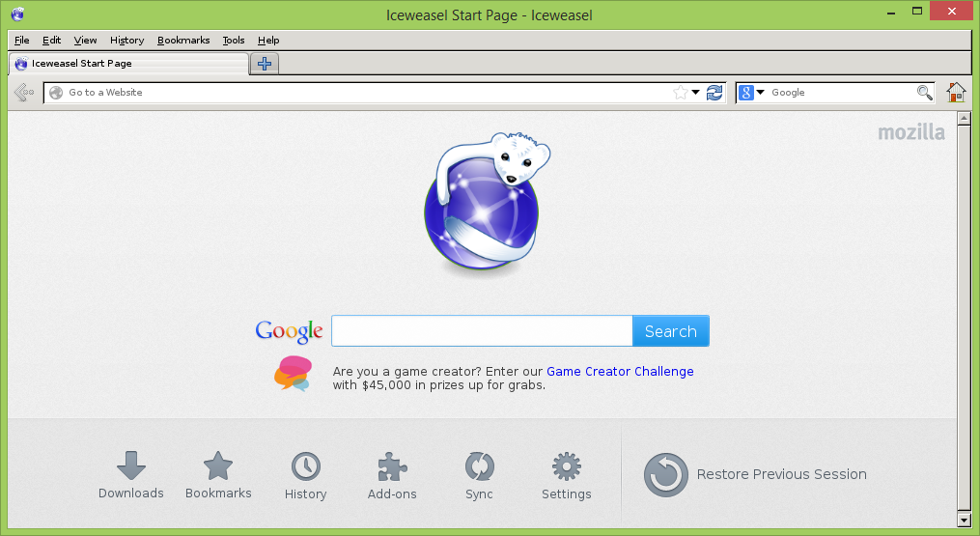Click the blue Search button
The image size is (980, 536).
coord(671,331)
